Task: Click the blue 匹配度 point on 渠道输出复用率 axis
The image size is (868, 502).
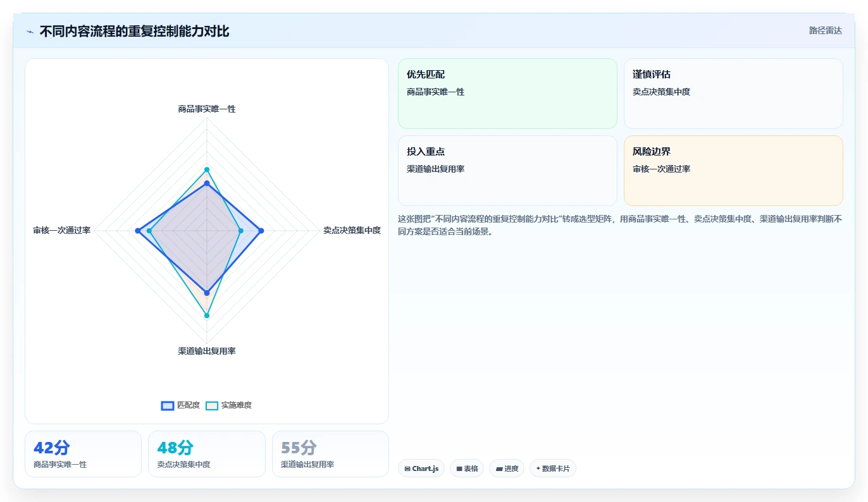Action: [207, 293]
